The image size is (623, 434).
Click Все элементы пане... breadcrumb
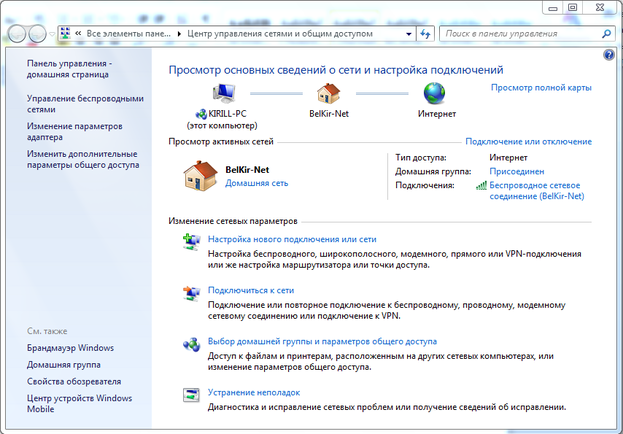point(128,34)
